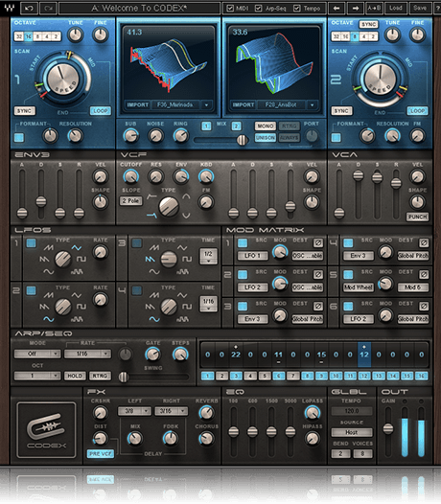Toggle oscillator 1 LOOP button
The height and width of the screenshot is (504, 441).
pyautogui.click(x=100, y=111)
